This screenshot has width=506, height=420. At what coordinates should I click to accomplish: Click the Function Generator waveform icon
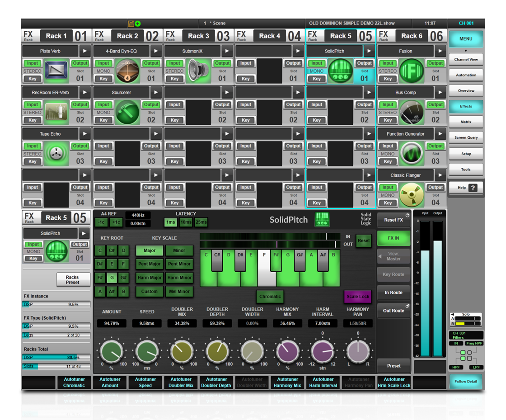412,154
